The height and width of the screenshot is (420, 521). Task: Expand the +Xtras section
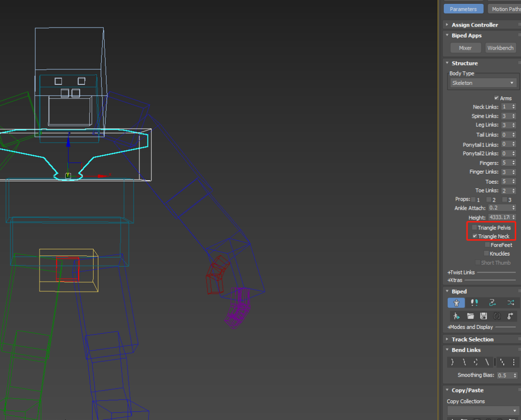pos(455,280)
